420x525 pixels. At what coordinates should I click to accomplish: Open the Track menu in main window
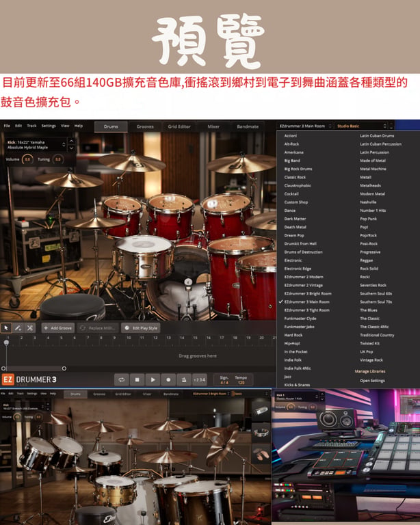[32, 126]
